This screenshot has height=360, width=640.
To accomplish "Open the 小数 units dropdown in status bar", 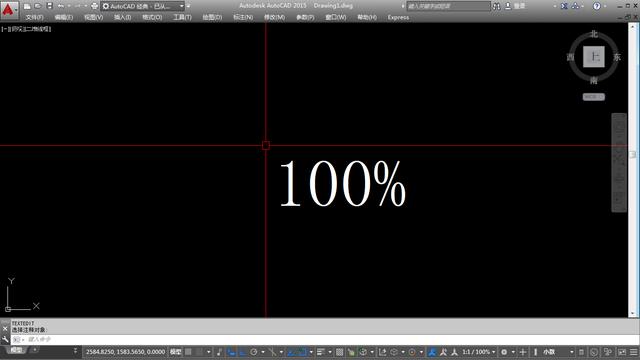I will click(x=558, y=352).
